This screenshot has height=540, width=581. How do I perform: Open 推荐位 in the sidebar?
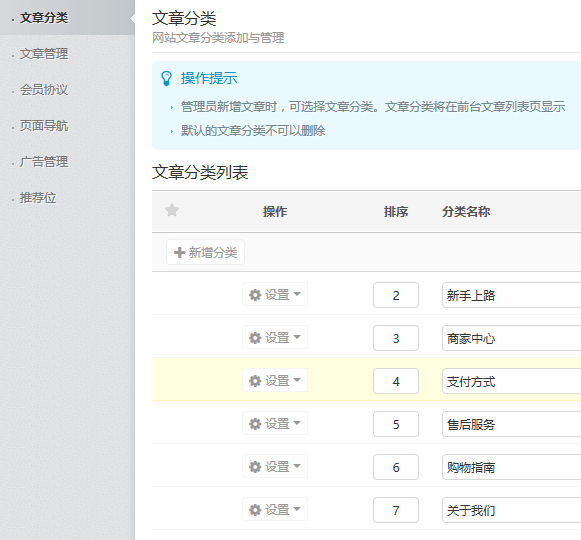(38, 198)
